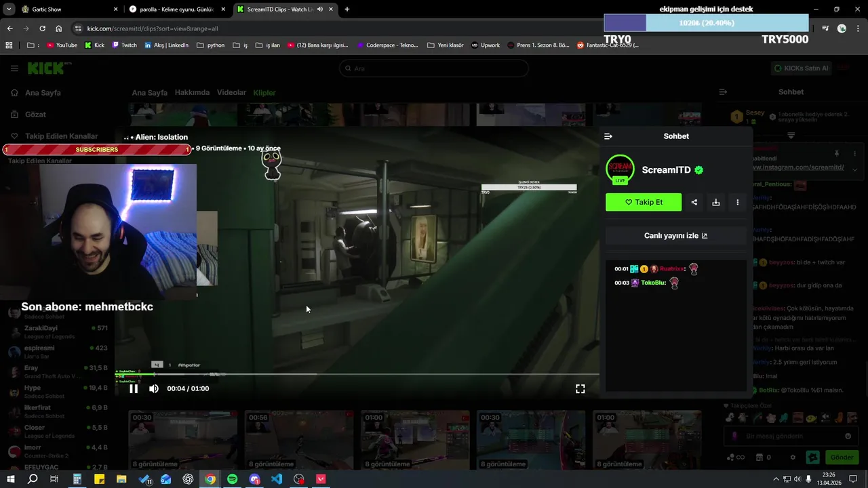Pause the clip playback
The height and width of the screenshot is (488, 868).
click(x=134, y=388)
